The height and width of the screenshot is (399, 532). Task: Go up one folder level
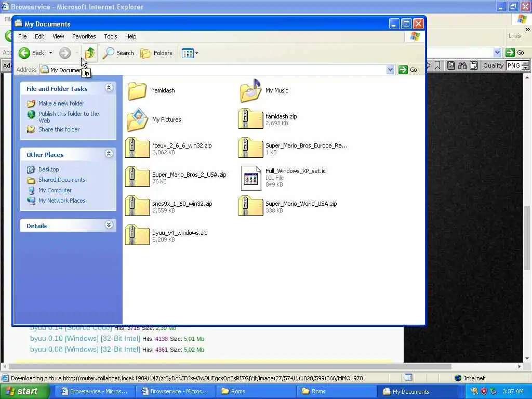89,53
